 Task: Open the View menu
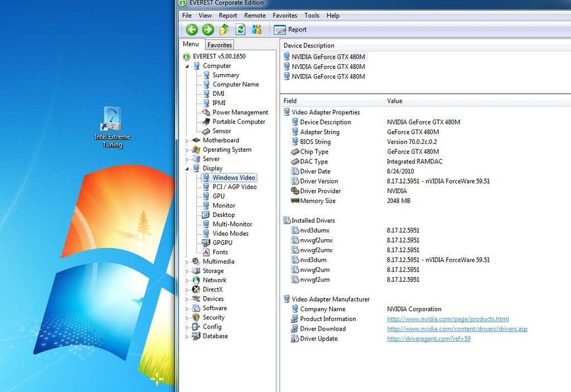coord(205,15)
